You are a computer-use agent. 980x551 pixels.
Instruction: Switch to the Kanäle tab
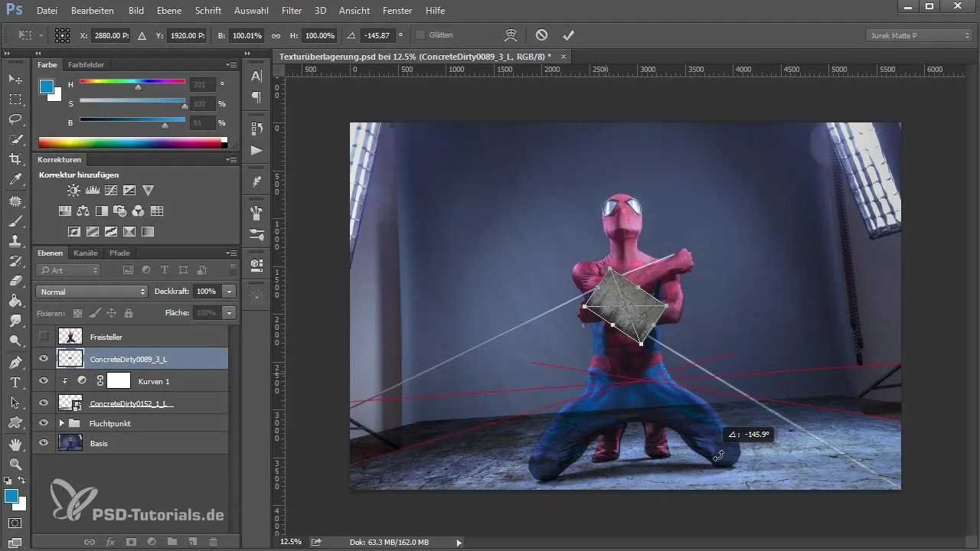[86, 253]
